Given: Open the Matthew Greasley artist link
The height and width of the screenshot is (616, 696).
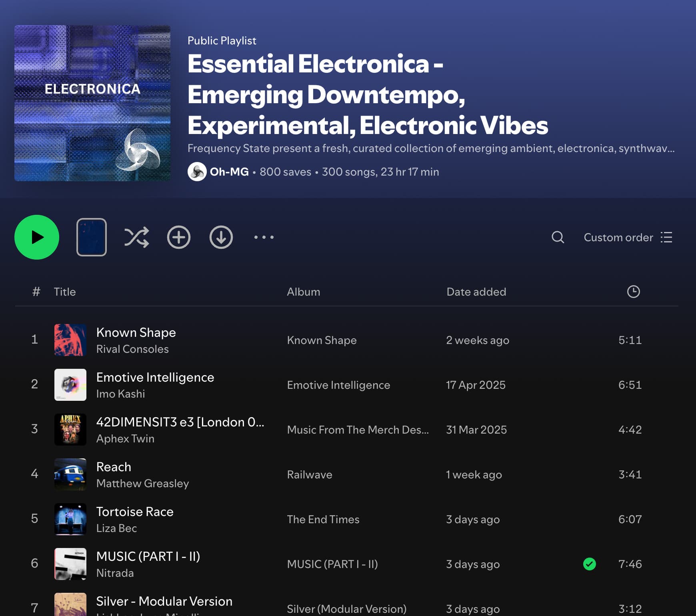Looking at the screenshot, I should pyautogui.click(x=143, y=484).
